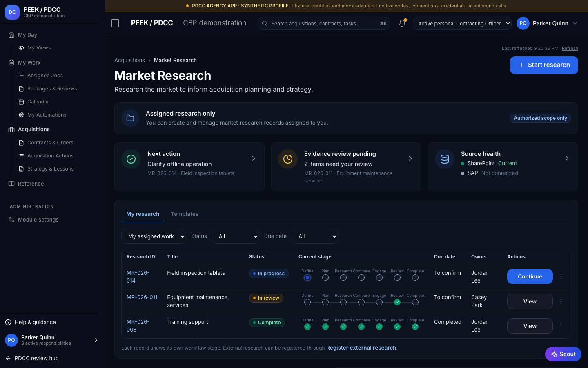Click the Acquisitions package icon
This screenshot has height=368, width=588.
point(11,130)
